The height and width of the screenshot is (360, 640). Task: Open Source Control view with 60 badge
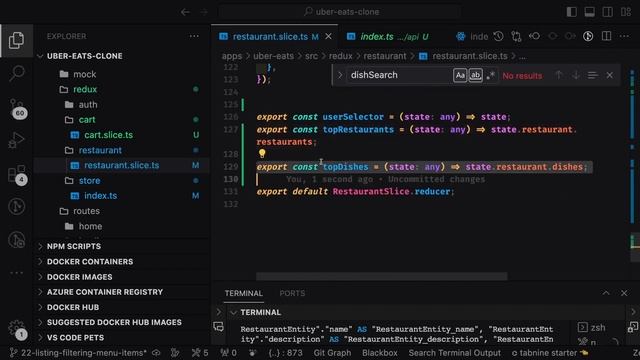tap(17, 108)
